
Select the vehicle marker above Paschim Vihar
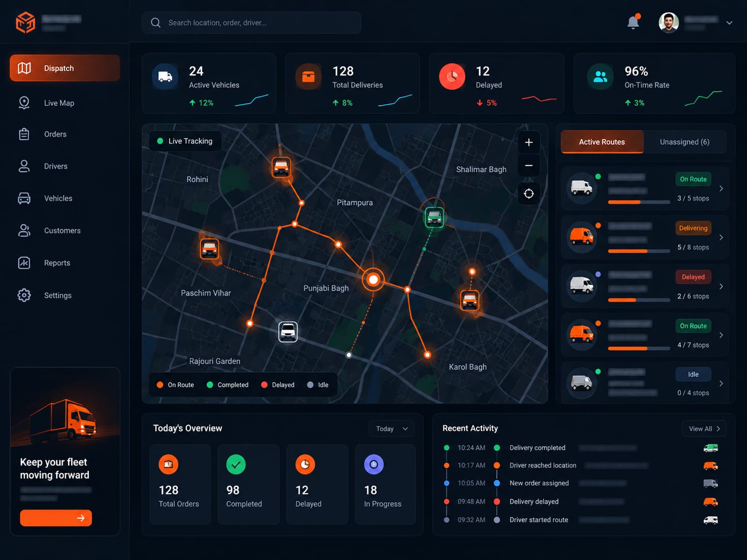coord(209,249)
